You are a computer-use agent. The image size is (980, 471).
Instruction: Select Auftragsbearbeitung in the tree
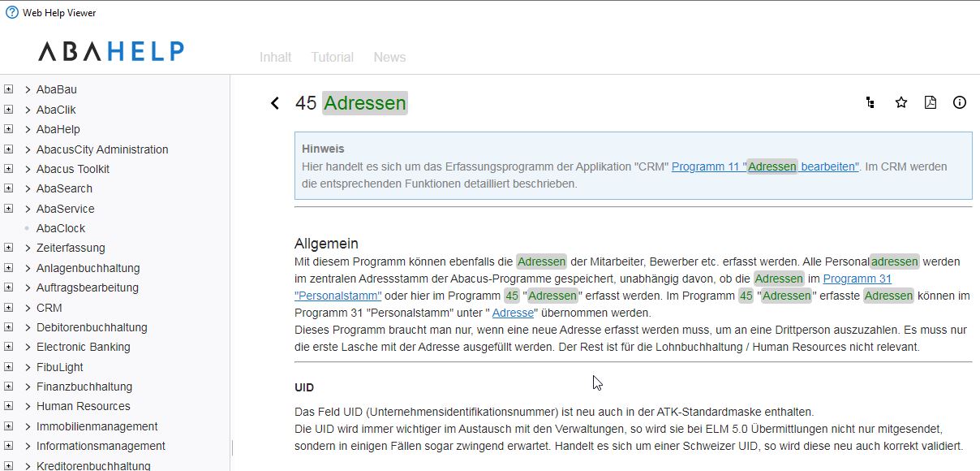pyautogui.click(x=88, y=287)
